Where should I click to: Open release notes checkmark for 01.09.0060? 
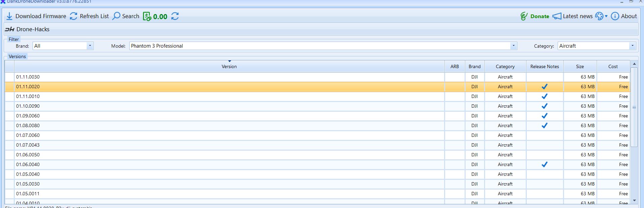point(545,116)
